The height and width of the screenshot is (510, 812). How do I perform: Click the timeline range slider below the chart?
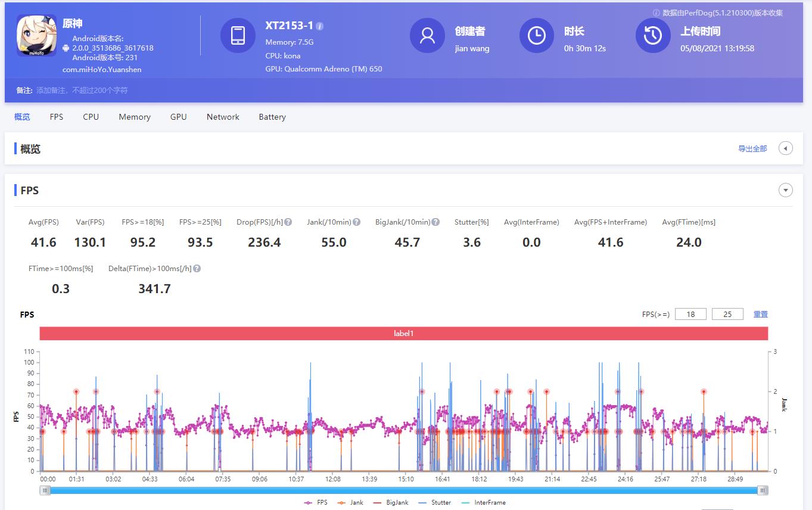[x=405, y=490]
